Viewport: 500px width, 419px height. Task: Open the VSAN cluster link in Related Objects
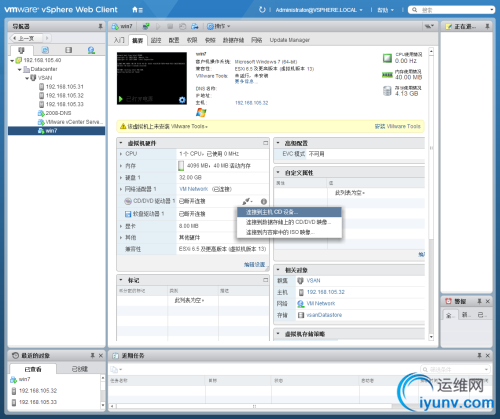pos(313,281)
